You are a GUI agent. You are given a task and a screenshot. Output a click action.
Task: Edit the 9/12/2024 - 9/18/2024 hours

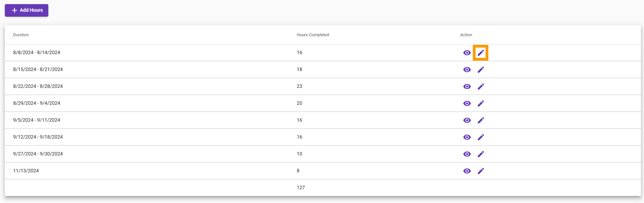click(x=481, y=137)
